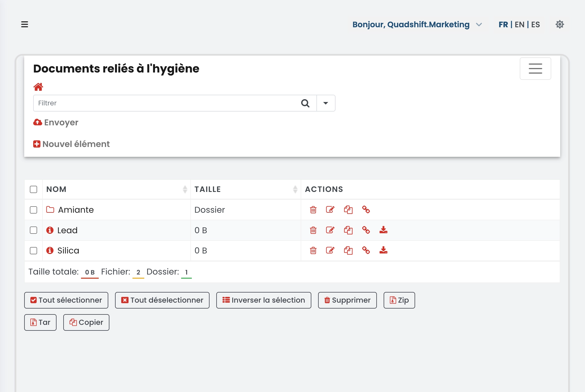585x392 pixels.
Task: Download the Lead file
Action: [383, 230]
